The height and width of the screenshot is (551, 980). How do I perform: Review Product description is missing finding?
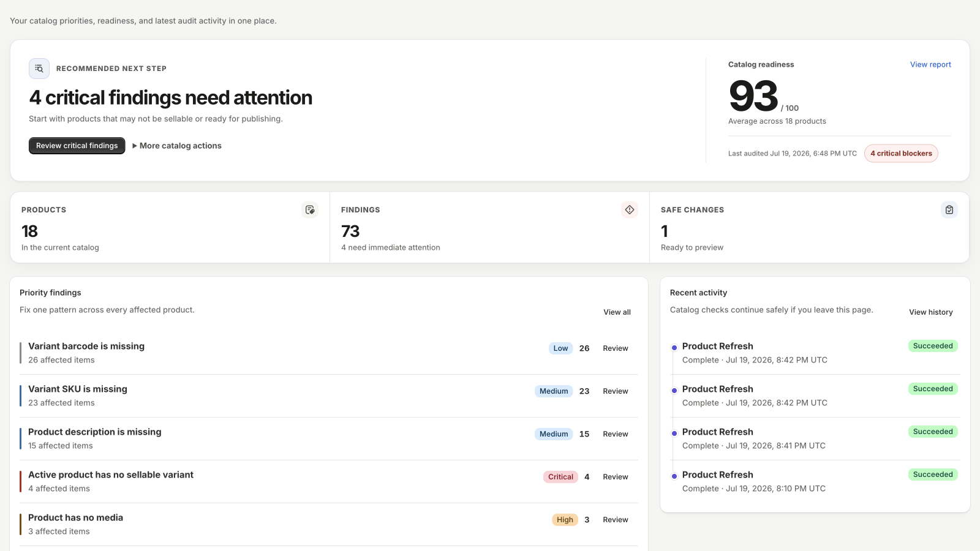click(616, 434)
